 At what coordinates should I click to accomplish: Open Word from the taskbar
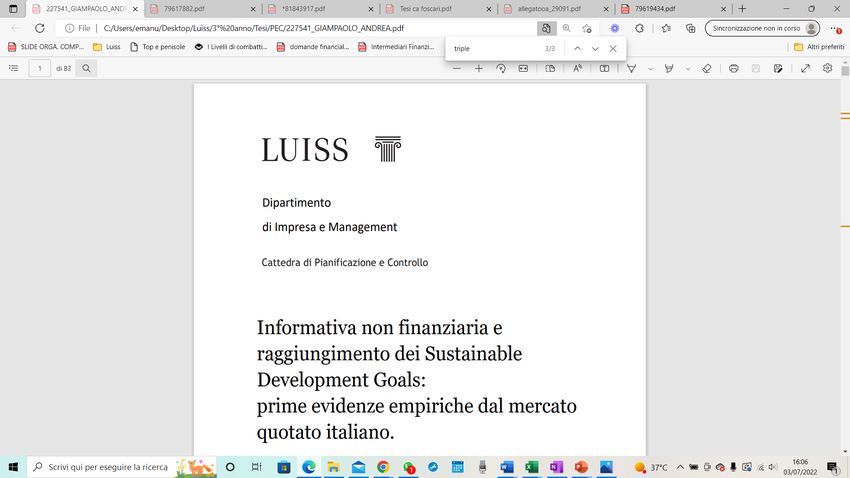click(507, 467)
